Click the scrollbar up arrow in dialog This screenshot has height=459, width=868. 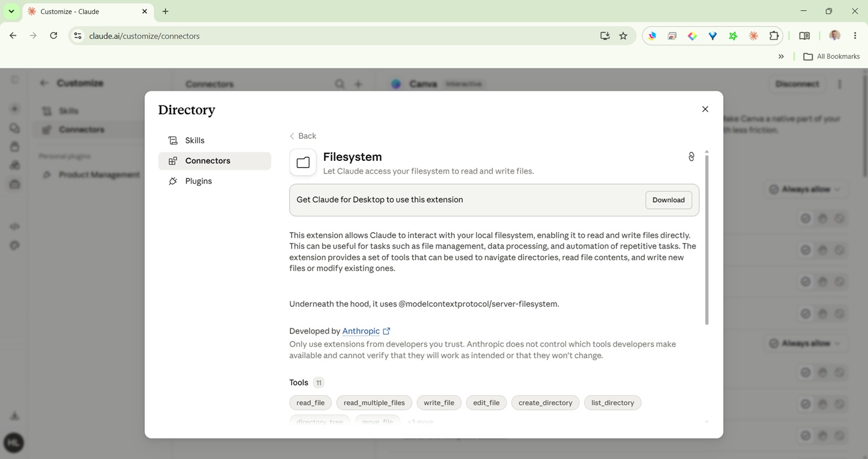coord(706,152)
